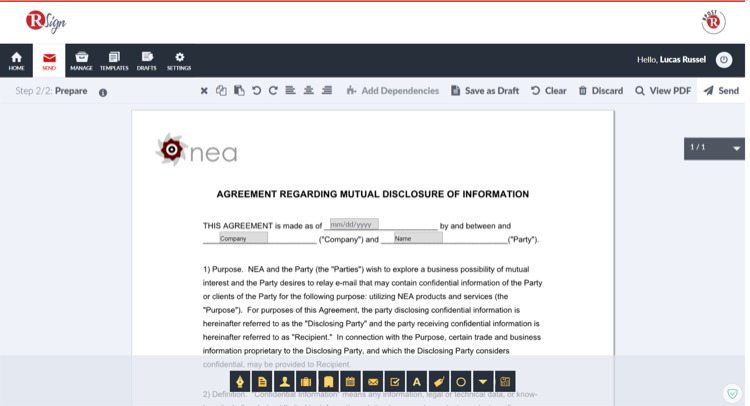This screenshot has width=750, height=406.
Task: Select the Name person control
Action: coord(285,382)
